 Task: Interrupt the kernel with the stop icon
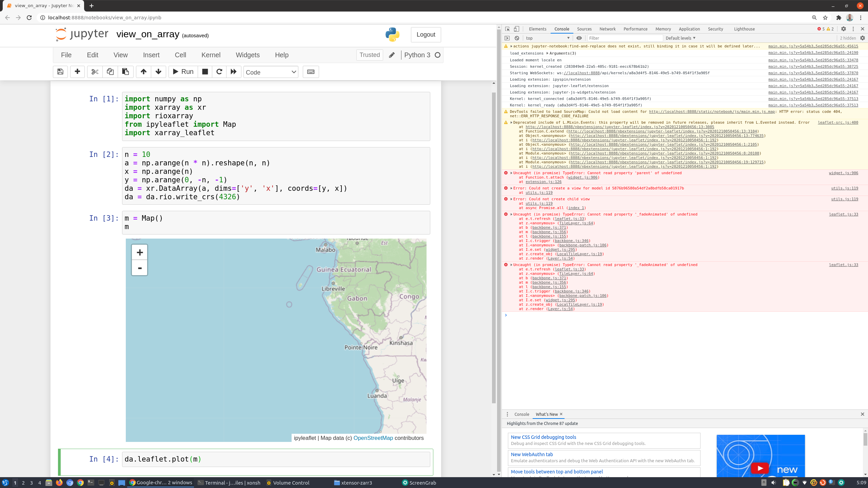click(x=205, y=72)
